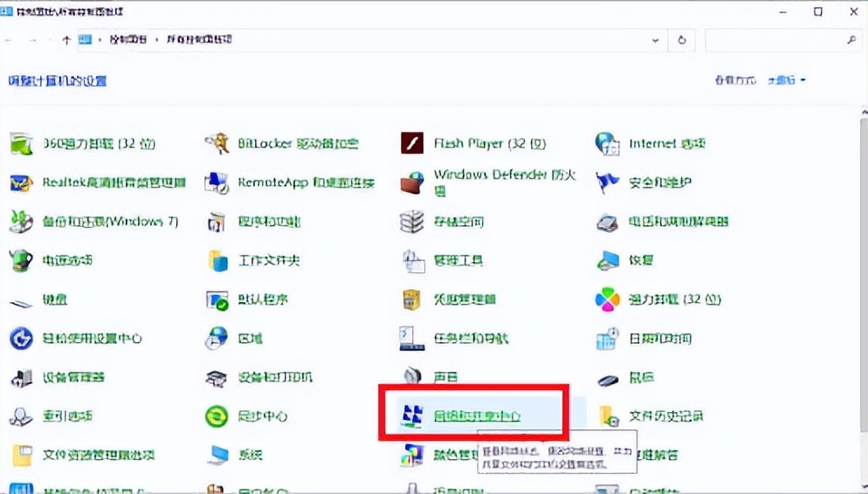Viewport: 868px width, 494px height.
Task: Click the Sync Center green icon
Action: tap(217, 416)
